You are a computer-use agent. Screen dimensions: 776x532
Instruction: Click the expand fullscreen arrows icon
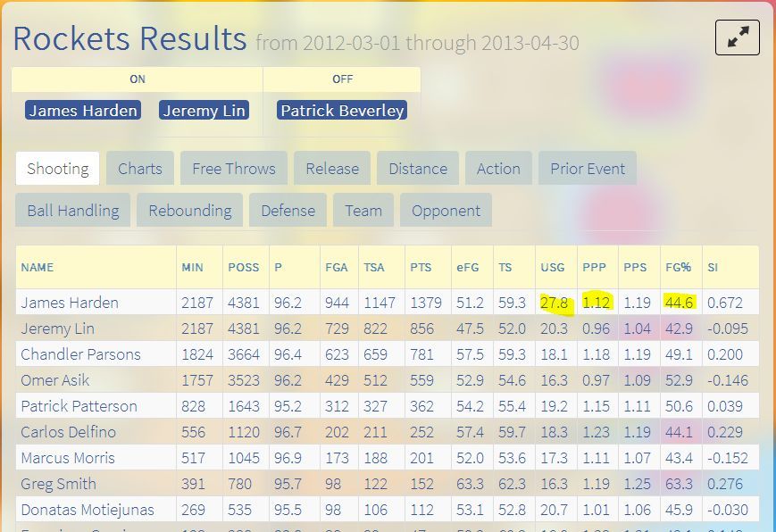click(737, 37)
